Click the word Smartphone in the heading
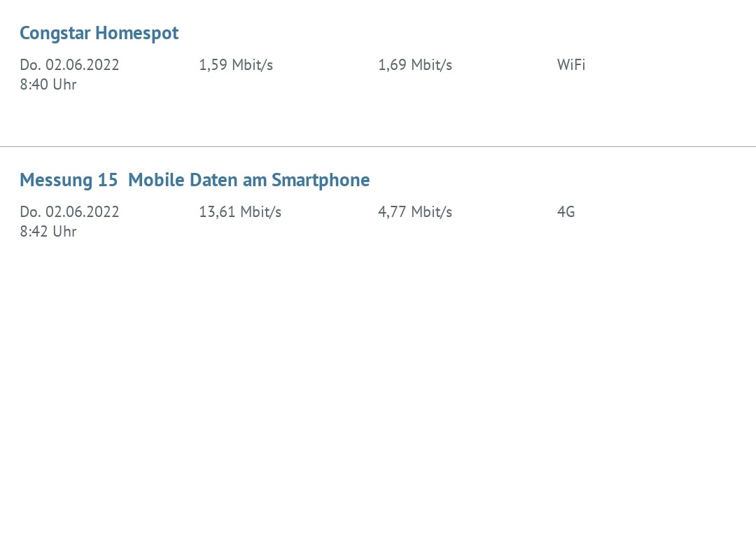Screen dimensions: 756x560 coord(321,180)
